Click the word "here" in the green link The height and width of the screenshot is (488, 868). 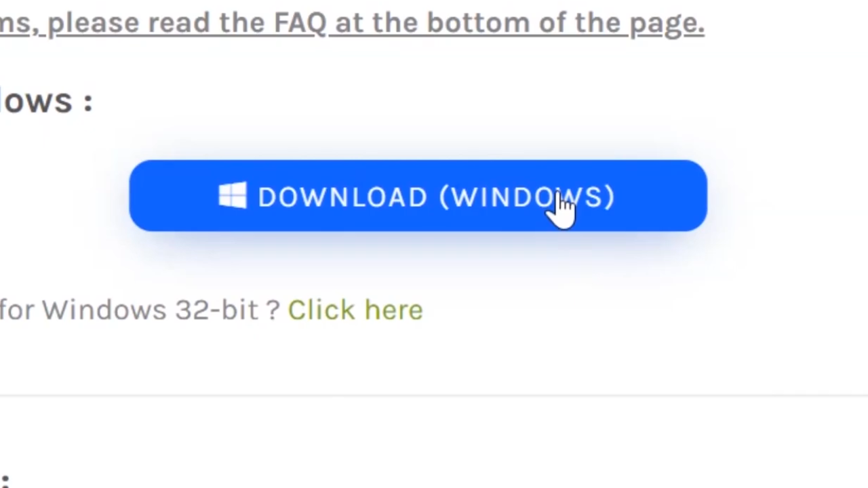pyautogui.click(x=393, y=310)
